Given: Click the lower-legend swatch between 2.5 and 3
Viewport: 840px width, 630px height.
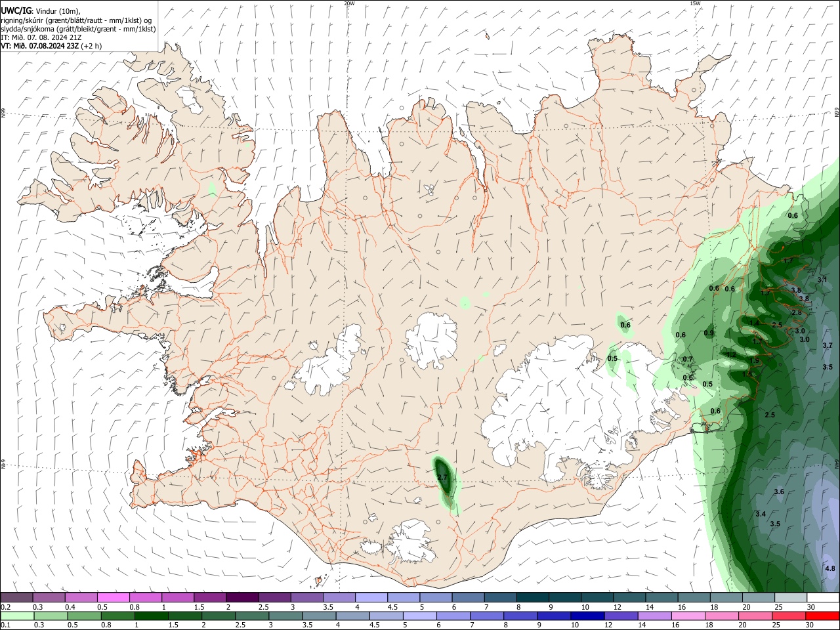Looking at the screenshot, I should [x=252, y=616].
